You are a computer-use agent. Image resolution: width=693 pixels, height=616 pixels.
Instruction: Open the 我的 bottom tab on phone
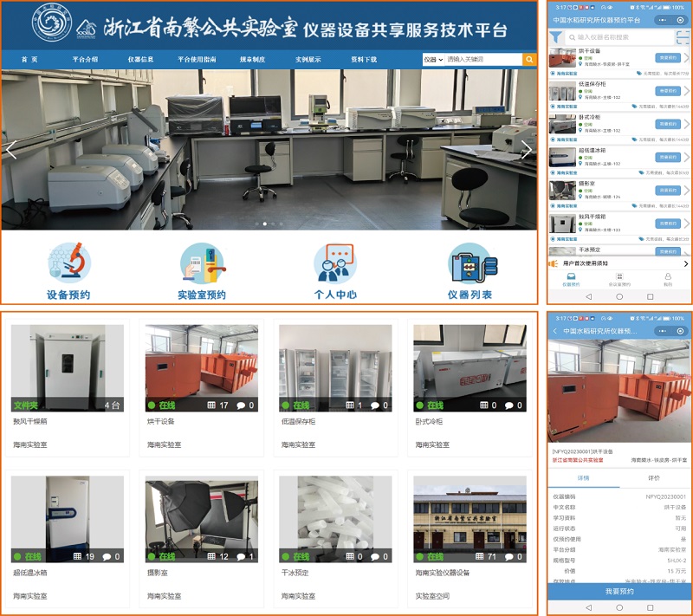(668, 280)
